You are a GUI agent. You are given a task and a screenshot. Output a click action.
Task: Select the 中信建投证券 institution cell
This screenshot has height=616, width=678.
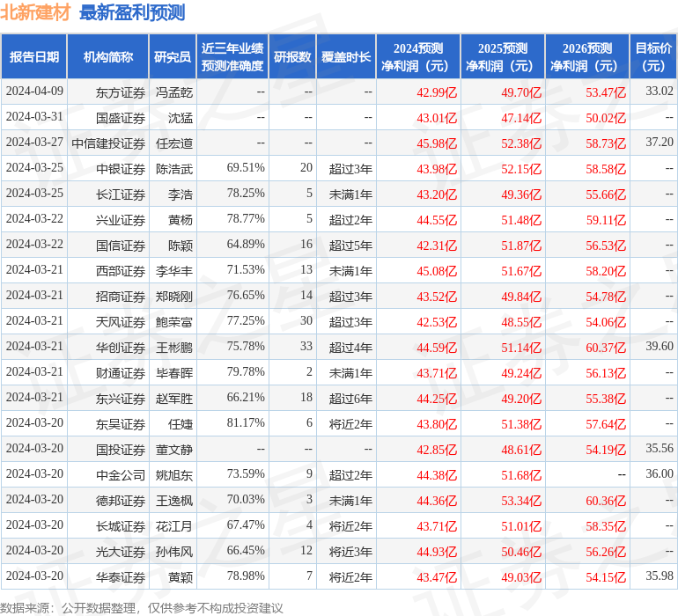pyautogui.click(x=108, y=143)
